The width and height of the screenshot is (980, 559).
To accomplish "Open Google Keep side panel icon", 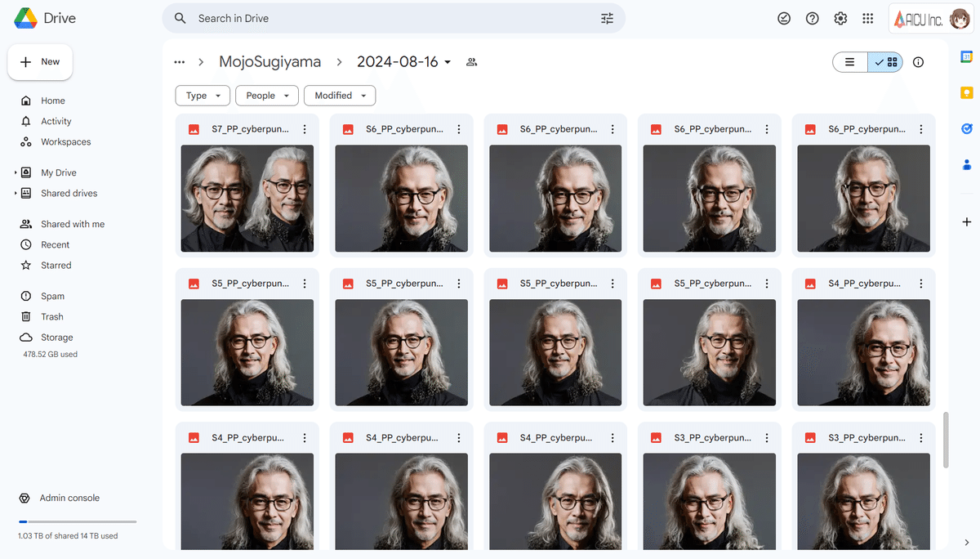I will pos(966,92).
